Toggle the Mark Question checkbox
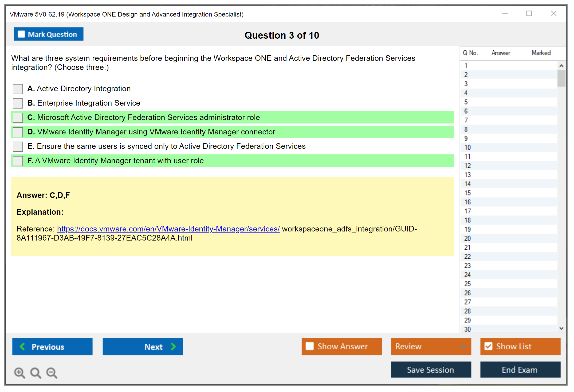Screen dimensions: 574x392 [x=21, y=34]
